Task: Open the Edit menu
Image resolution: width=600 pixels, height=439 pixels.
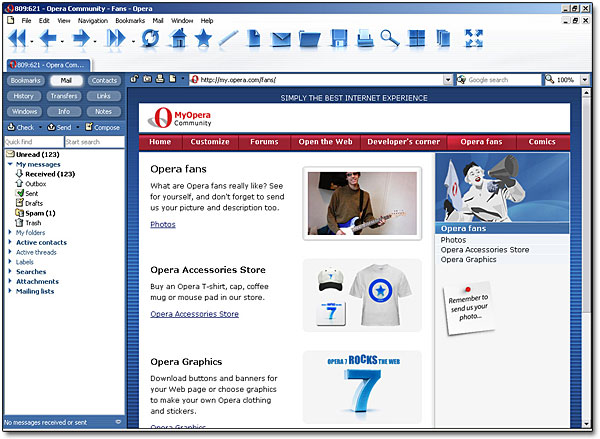Action: tap(44, 21)
